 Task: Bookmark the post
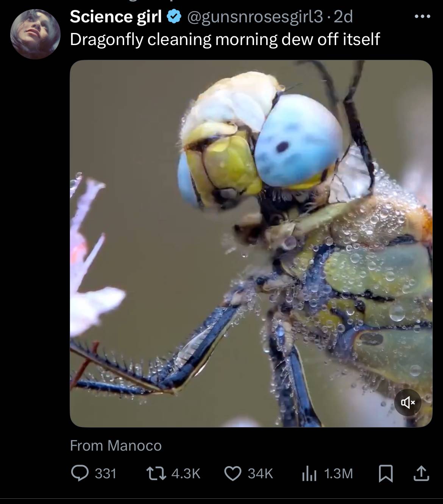pyautogui.click(x=385, y=473)
